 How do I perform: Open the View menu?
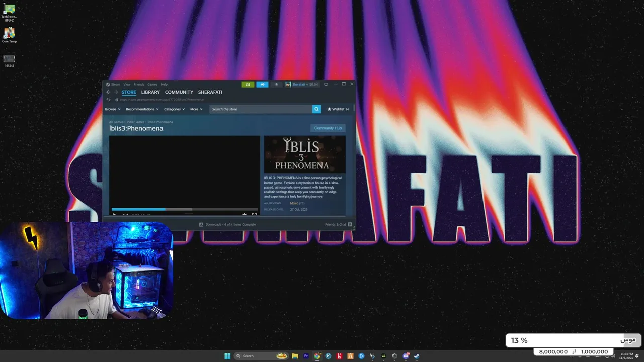click(127, 84)
